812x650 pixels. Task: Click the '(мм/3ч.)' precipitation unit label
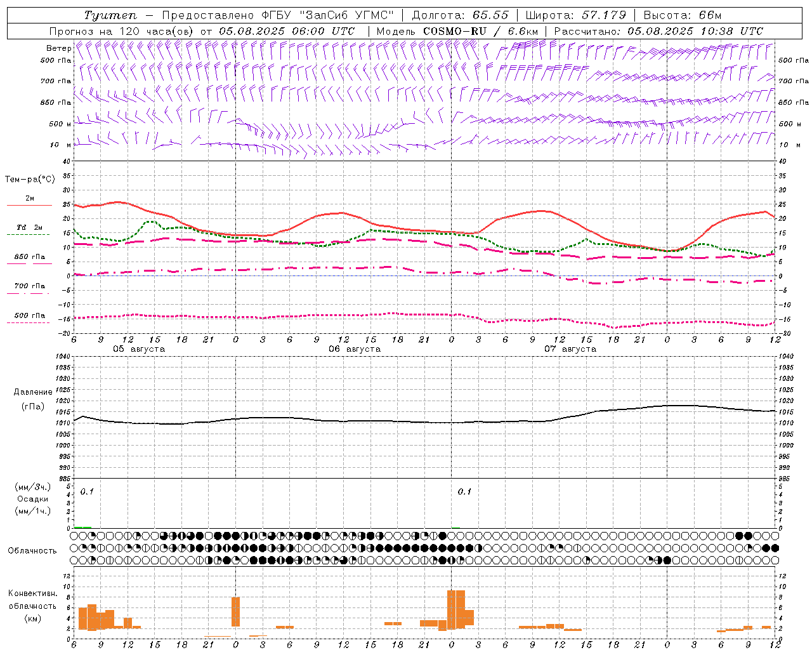[x=32, y=487]
